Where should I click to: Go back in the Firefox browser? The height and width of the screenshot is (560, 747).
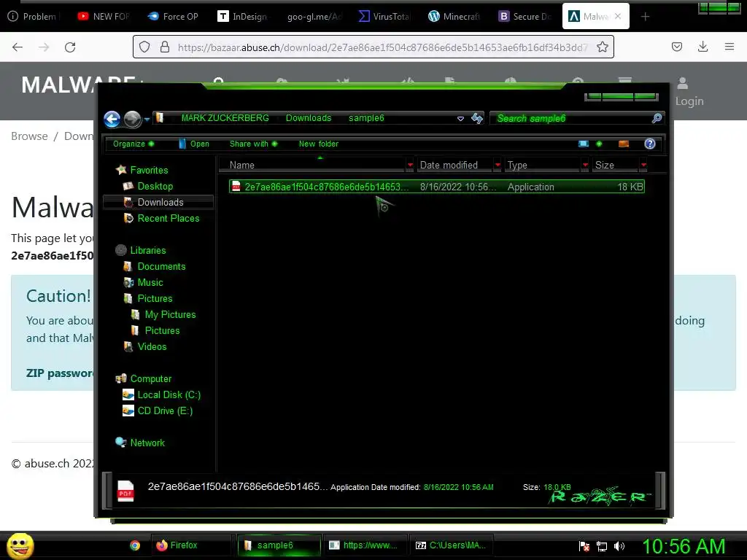(x=18, y=47)
